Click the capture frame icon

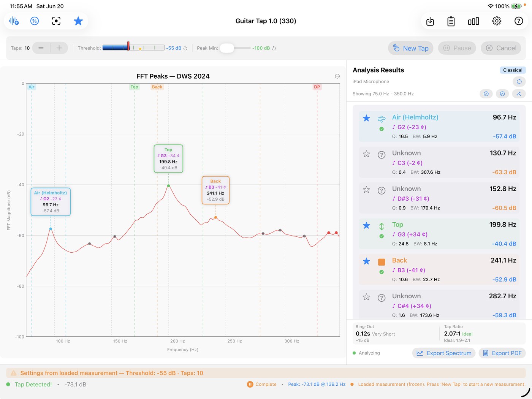[x=56, y=21]
